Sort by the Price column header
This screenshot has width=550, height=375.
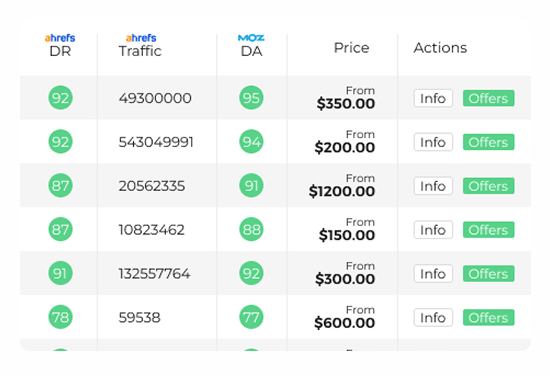[x=351, y=48]
